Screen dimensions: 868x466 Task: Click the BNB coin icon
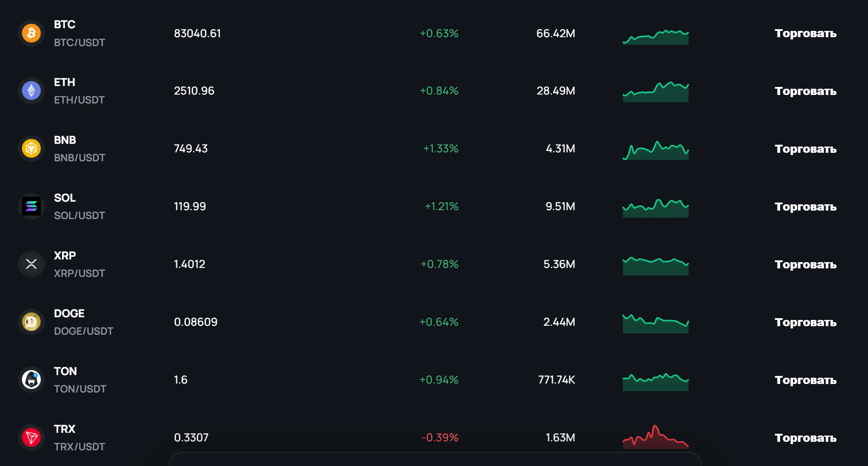(31, 148)
